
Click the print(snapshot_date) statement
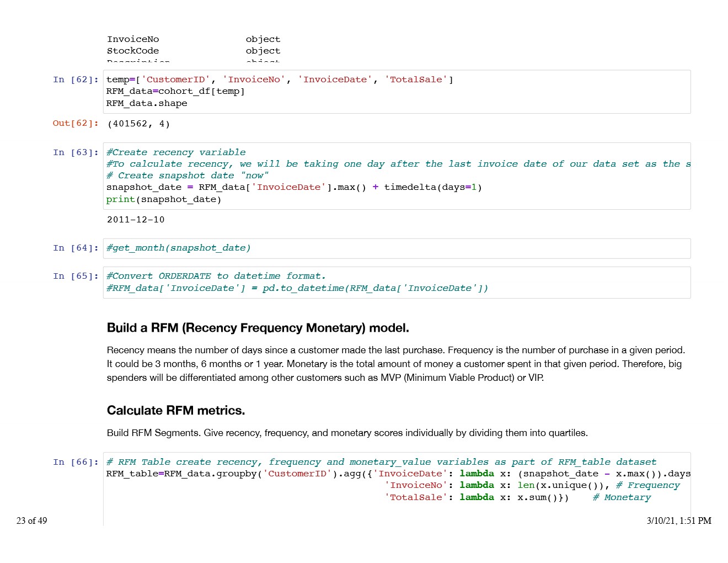point(164,199)
